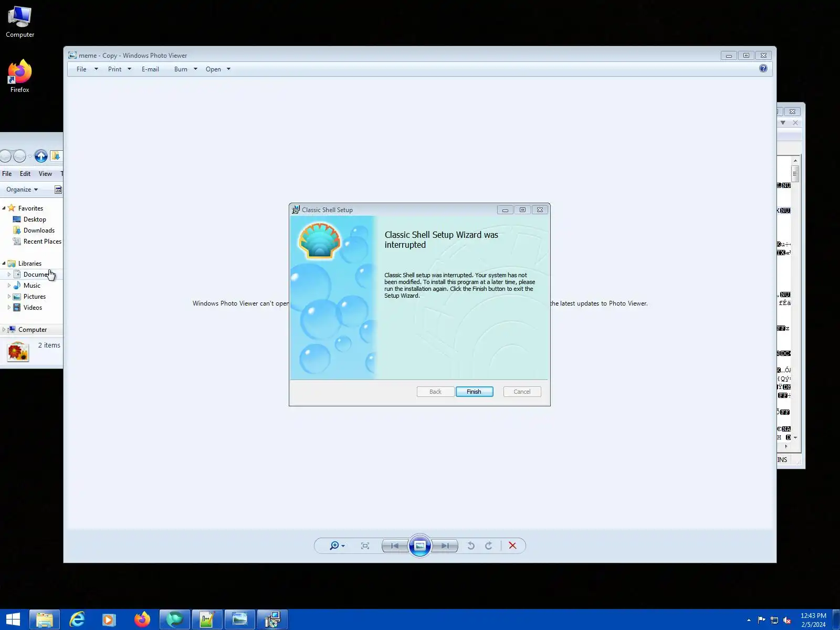Collapse the Favorites group in Explorer
Image resolution: width=840 pixels, height=630 pixels.
[4, 208]
